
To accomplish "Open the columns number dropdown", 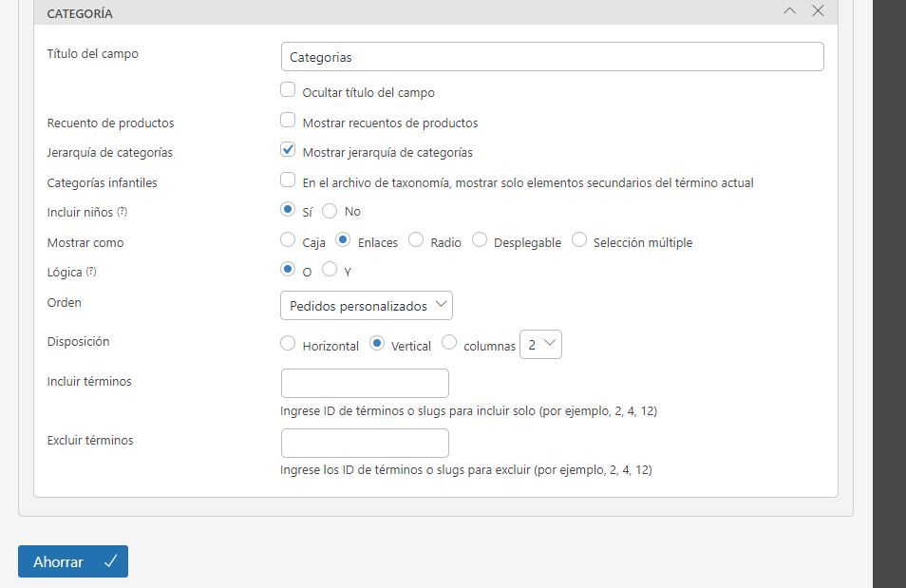I will (x=540, y=344).
